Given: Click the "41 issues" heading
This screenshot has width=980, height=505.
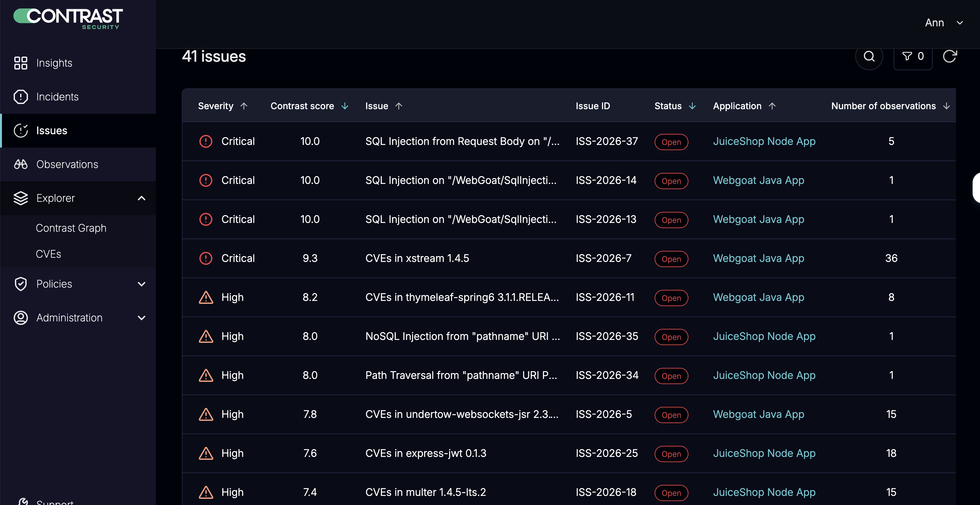Looking at the screenshot, I should [214, 56].
